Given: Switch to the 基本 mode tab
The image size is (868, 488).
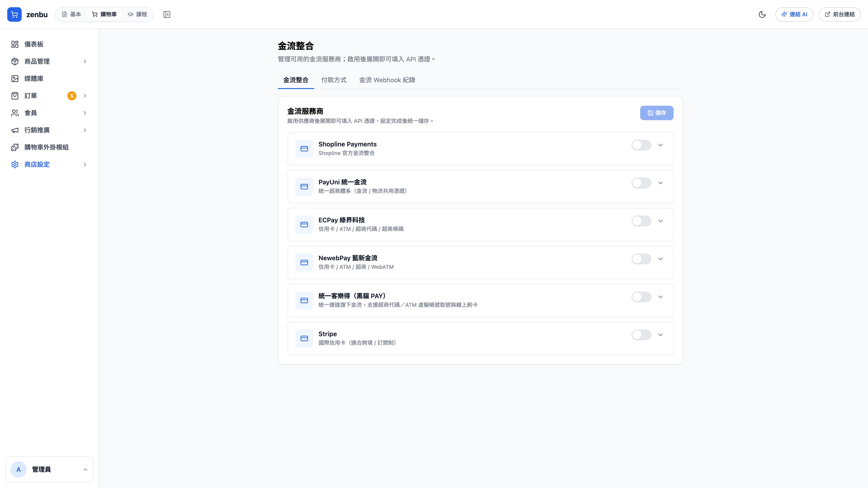Looking at the screenshot, I should 71,14.
